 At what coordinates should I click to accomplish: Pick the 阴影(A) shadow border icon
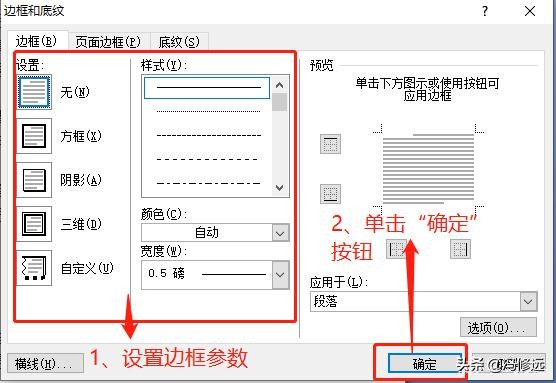point(34,180)
